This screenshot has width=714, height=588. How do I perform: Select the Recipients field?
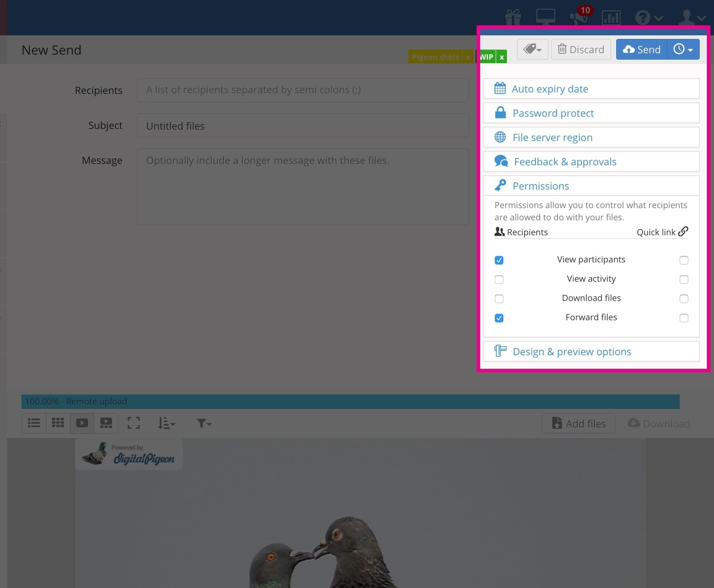[x=303, y=90]
